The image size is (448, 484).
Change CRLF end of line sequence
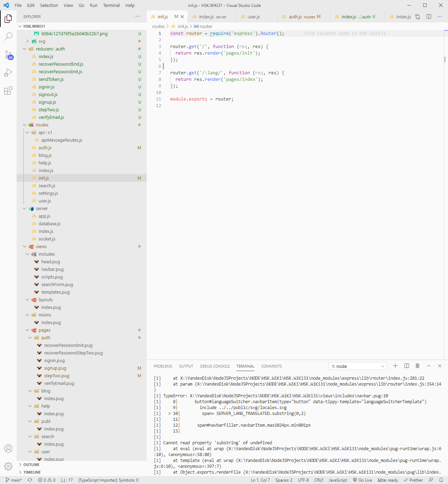pos(319,480)
